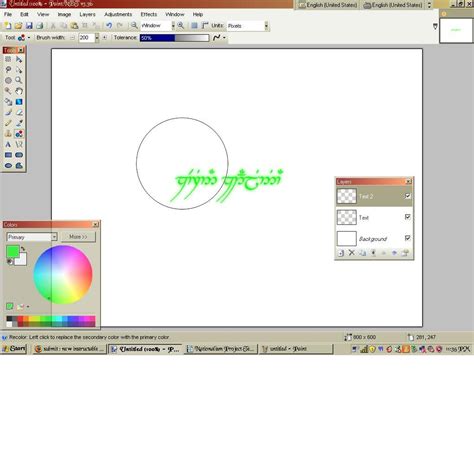
Task: Select the Move Selected Pixels tool
Action: click(x=19, y=59)
